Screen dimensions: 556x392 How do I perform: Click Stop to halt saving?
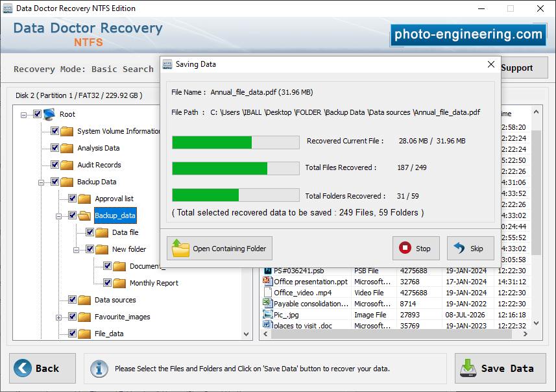416,249
